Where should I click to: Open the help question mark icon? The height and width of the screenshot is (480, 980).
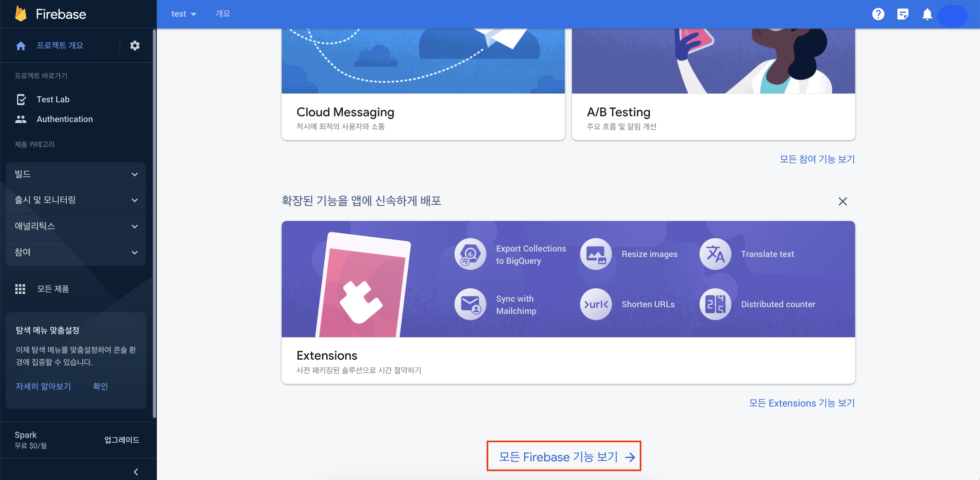(878, 14)
